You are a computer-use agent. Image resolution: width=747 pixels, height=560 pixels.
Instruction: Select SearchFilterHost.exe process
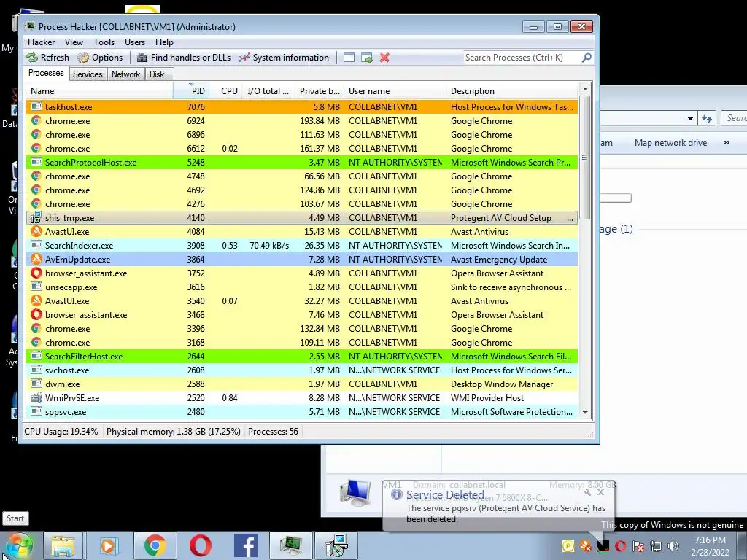coord(302,356)
